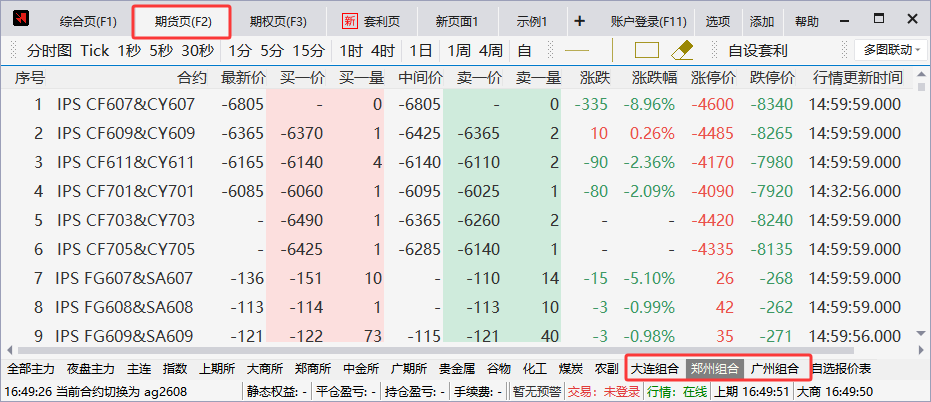Show 上期所 exchange list
Viewport: 931px width, 402px height.
pyautogui.click(x=217, y=369)
